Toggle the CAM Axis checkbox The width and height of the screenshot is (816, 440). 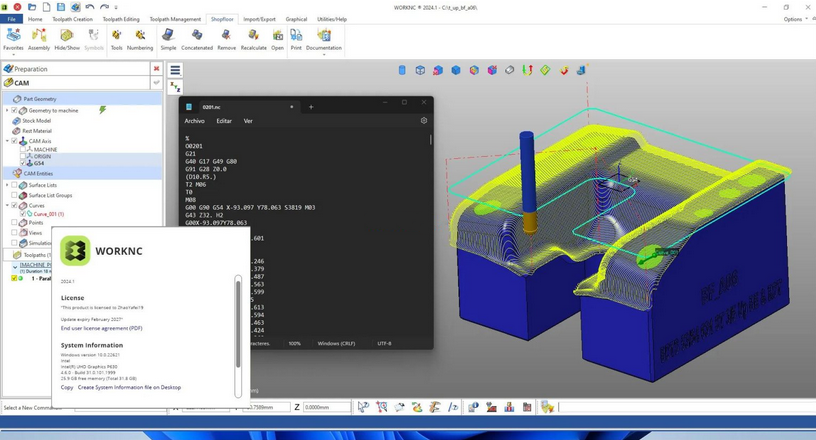coord(15,141)
